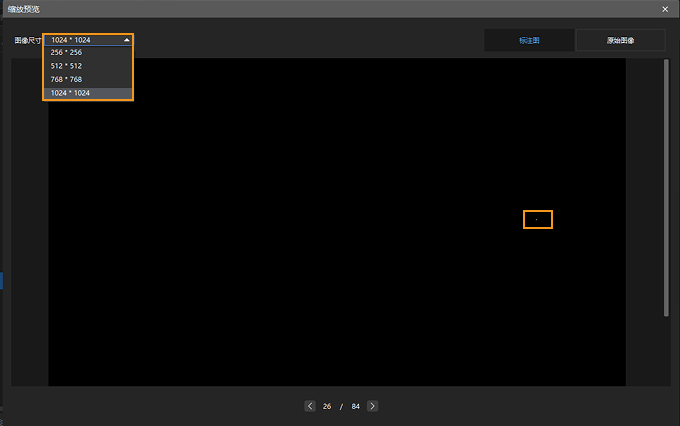680x426 pixels.
Task: Click the total image count 84
Action: (x=356, y=406)
